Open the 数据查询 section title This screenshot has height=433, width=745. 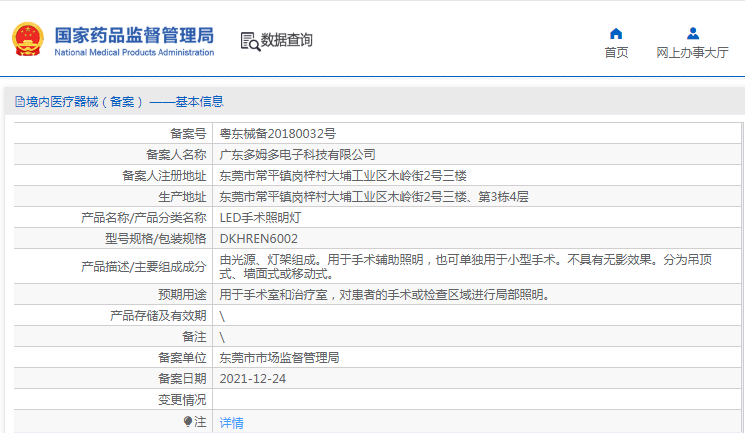click(287, 41)
